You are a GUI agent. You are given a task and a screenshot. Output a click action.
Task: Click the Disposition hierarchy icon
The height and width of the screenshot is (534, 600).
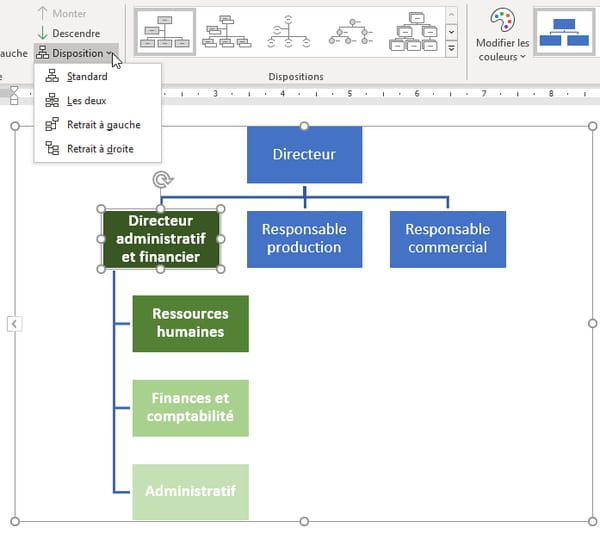[x=42, y=52]
